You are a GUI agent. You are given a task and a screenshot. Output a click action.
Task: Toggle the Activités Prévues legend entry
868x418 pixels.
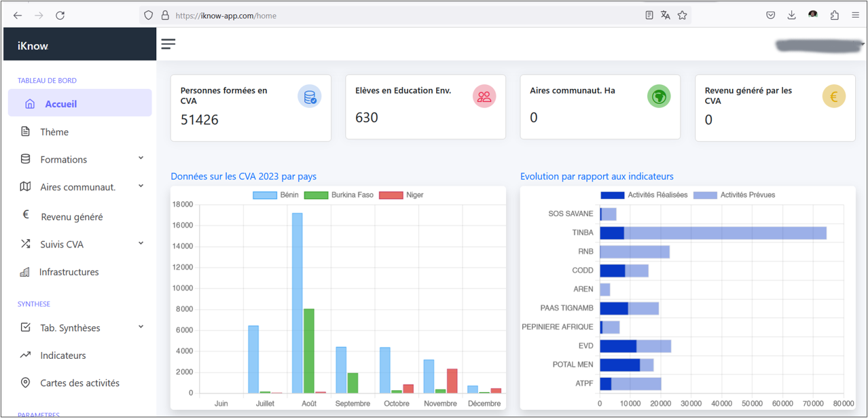[x=735, y=195]
